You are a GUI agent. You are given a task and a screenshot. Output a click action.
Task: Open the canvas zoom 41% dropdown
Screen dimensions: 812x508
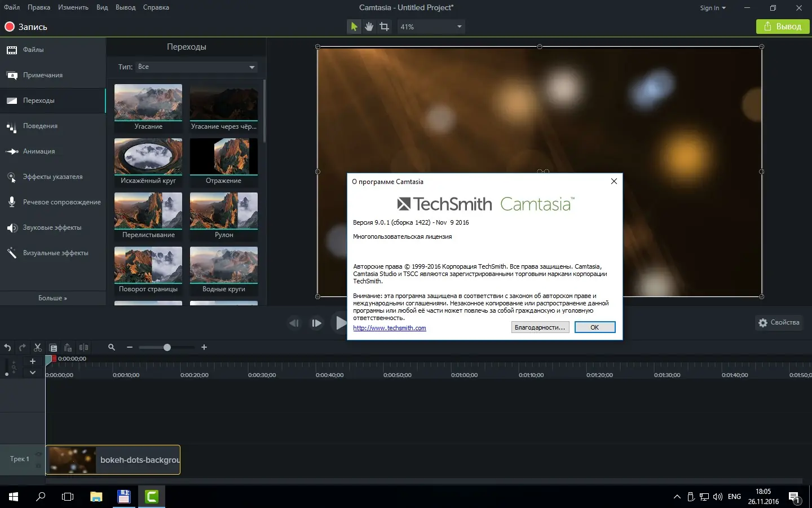tap(431, 27)
